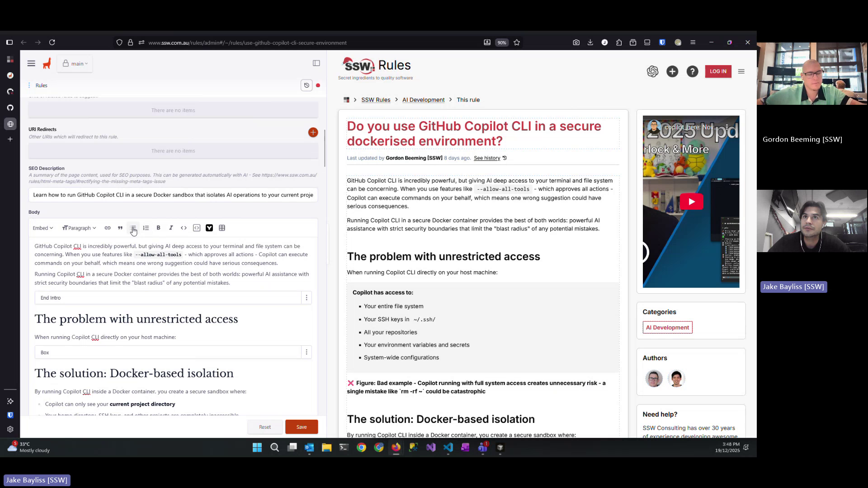The width and height of the screenshot is (868, 488).
Task: Open the main branch selector dropdown
Action: point(75,64)
